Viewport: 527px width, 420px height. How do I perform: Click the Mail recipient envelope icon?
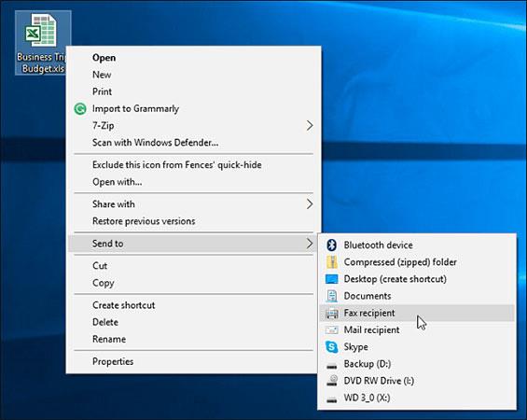click(x=332, y=329)
